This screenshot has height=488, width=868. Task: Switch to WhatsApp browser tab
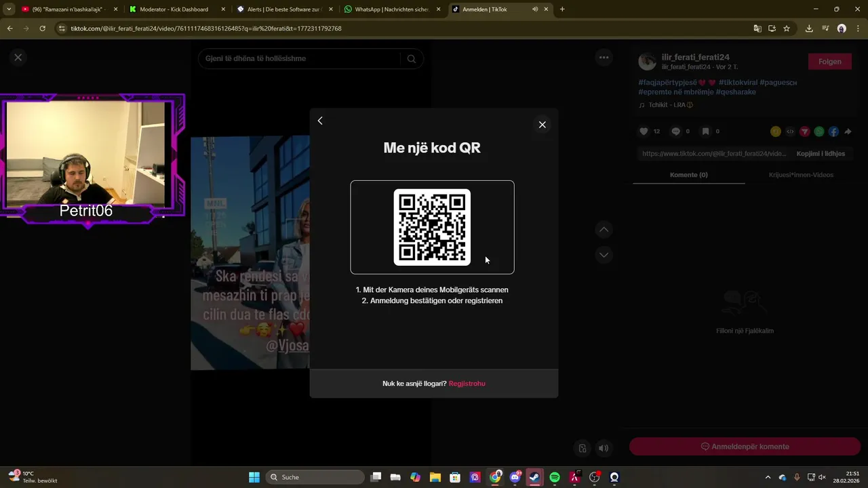[x=391, y=9]
